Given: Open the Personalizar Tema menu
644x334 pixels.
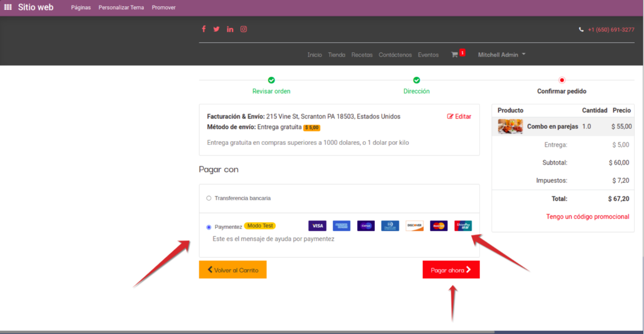Looking at the screenshot, I should pyautogui.click(x=121, y=7).
